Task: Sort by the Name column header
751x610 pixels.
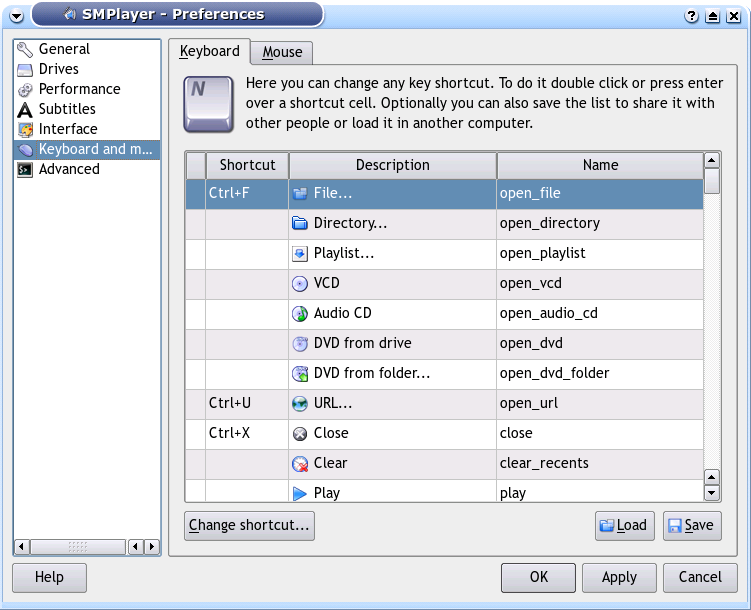Action: tap(600, 165)
